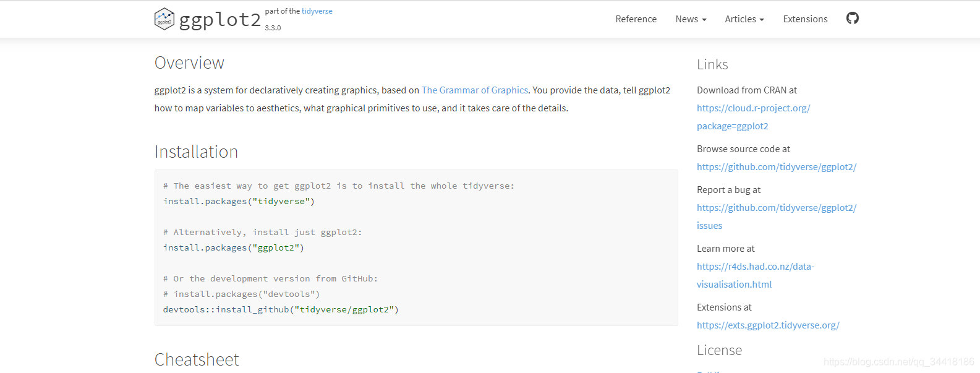Open the ggplot2 issues bug report link
The width and height of the screenshot is (980, 373).
[x=777, y=217]
